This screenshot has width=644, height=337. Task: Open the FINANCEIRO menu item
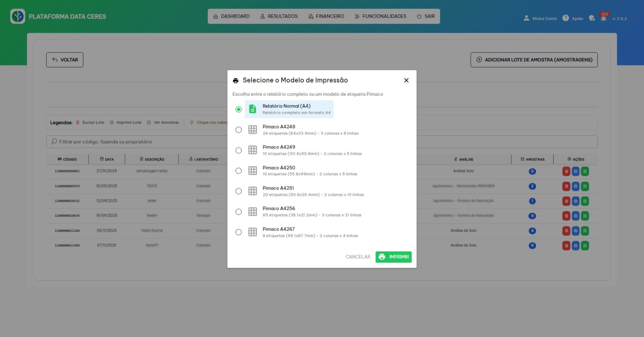click(x=327, y=16)
